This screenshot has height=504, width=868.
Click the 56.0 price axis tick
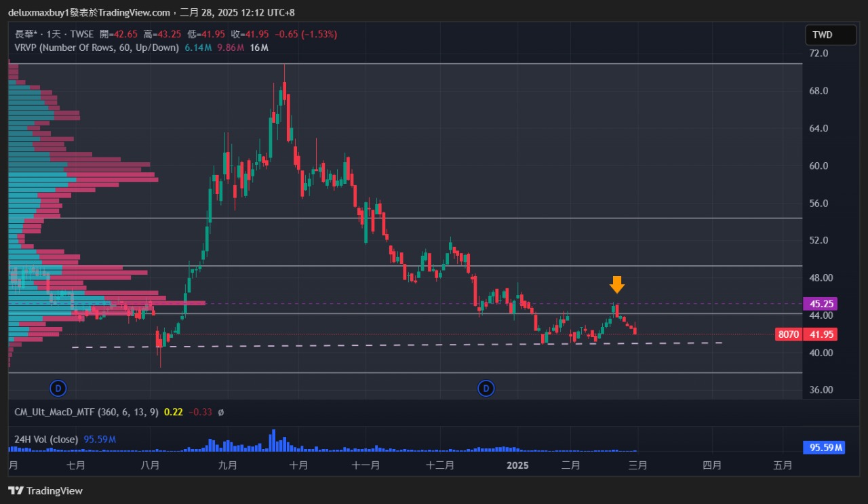tap(819, 203)
